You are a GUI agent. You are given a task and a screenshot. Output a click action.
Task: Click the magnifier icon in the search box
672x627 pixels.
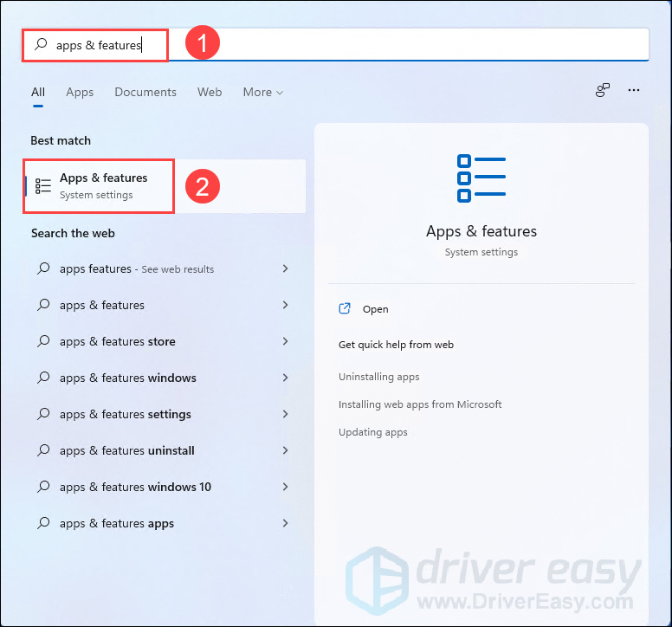tap(41, 44)
